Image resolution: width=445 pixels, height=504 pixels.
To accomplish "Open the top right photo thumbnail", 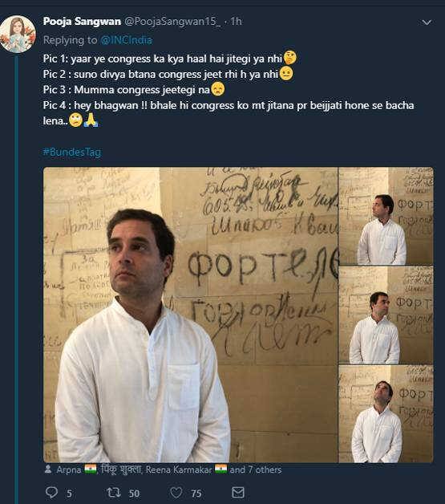I will point(386,216).
